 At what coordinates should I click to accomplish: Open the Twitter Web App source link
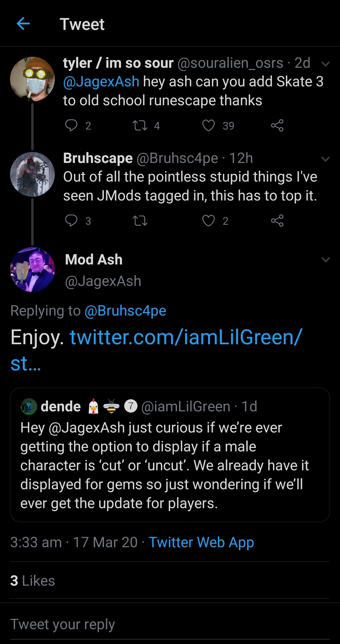201,542
